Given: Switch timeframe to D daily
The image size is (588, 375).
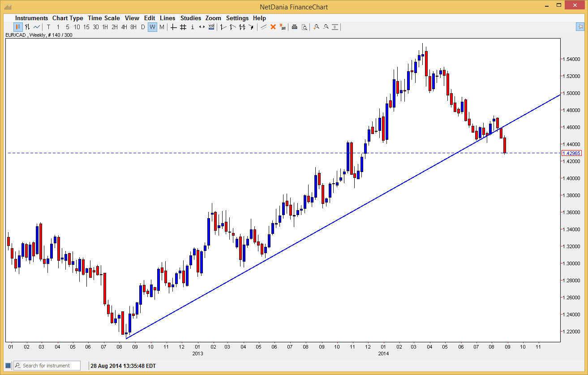Looking at the screenshot, I should 142,27.
